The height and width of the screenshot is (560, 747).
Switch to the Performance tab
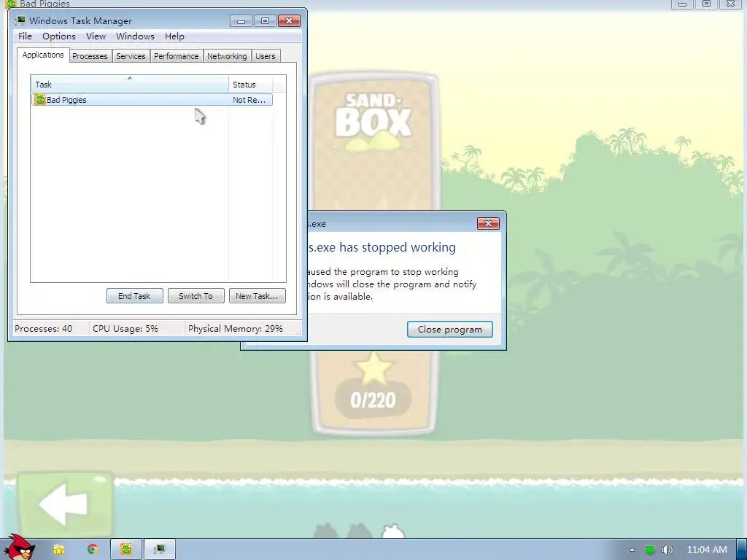coord(177,56)
